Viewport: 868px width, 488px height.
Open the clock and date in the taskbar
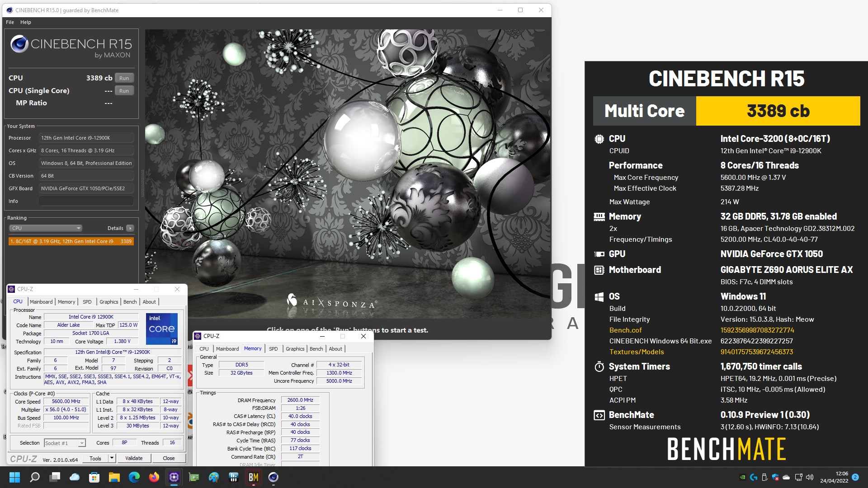pyautogui.click(x=834, y=477)
